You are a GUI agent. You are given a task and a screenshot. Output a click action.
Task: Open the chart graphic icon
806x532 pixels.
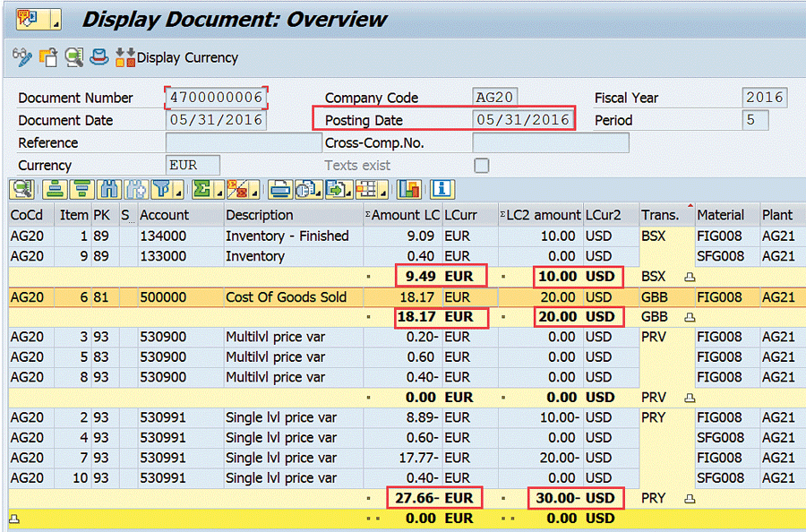click(409, 189)
